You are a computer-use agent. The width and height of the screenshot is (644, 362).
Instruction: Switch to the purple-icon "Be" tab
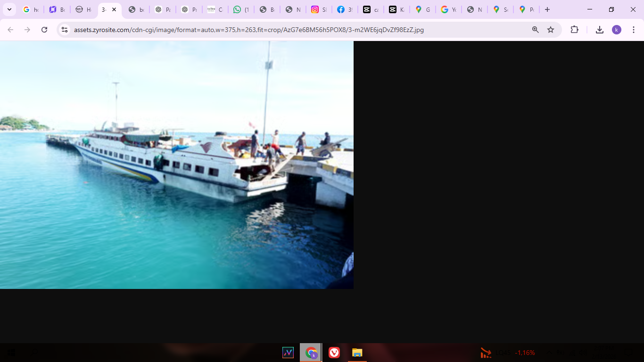[58, 9]
